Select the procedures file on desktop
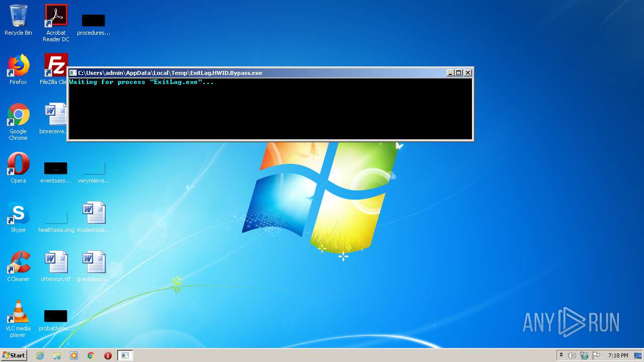Image resolution: width=644 pixels, height=362 pixels. [94, 24]
